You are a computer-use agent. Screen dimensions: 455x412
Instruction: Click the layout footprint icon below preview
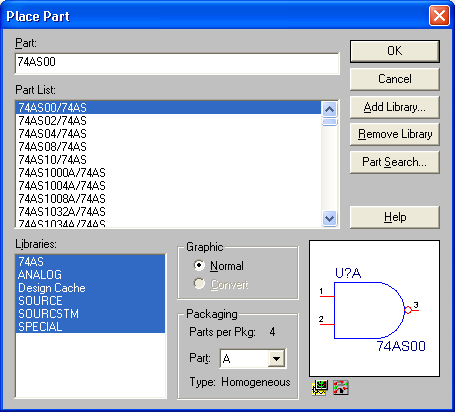tap(341, 388)
